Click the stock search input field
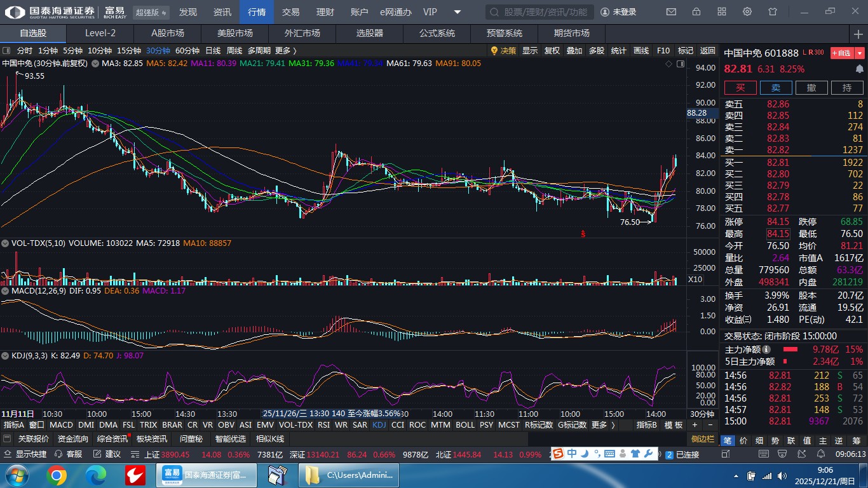 [540, 12]
